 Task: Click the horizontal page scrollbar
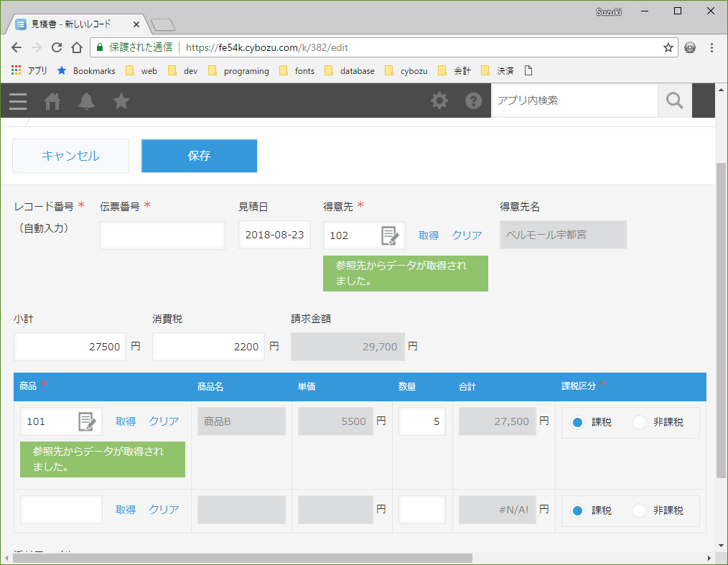click(243, 558)
